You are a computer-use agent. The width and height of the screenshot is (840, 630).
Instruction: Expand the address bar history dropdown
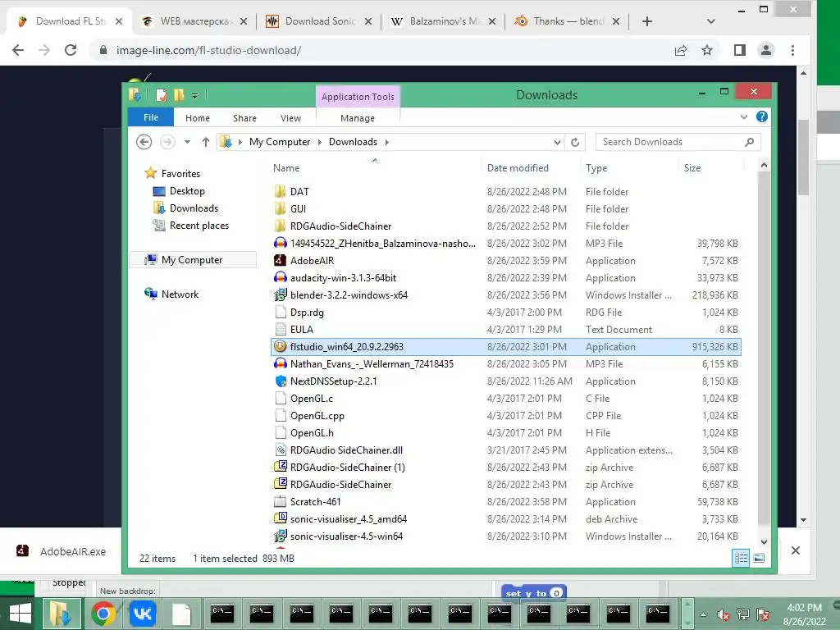tap(557, 142)
